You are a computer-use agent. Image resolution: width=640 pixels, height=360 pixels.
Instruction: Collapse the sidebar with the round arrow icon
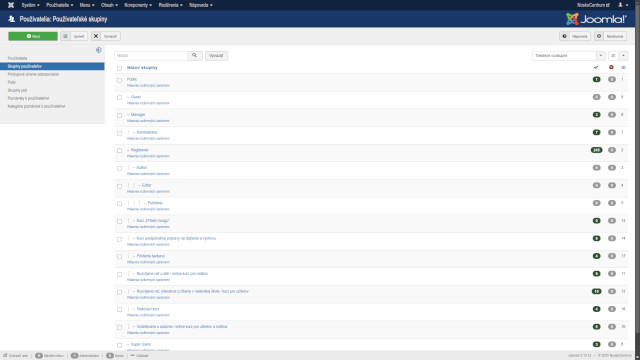99,50
